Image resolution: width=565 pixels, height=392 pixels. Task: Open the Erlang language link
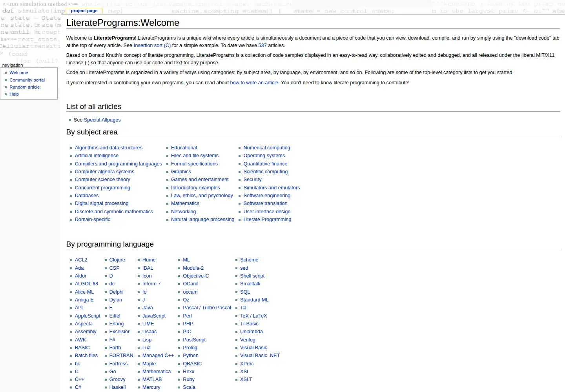[x=117, y=324]
